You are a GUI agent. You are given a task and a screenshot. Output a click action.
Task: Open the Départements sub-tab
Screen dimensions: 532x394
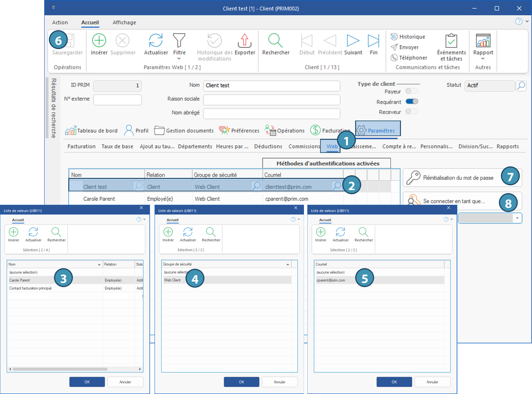coord(195,146)
